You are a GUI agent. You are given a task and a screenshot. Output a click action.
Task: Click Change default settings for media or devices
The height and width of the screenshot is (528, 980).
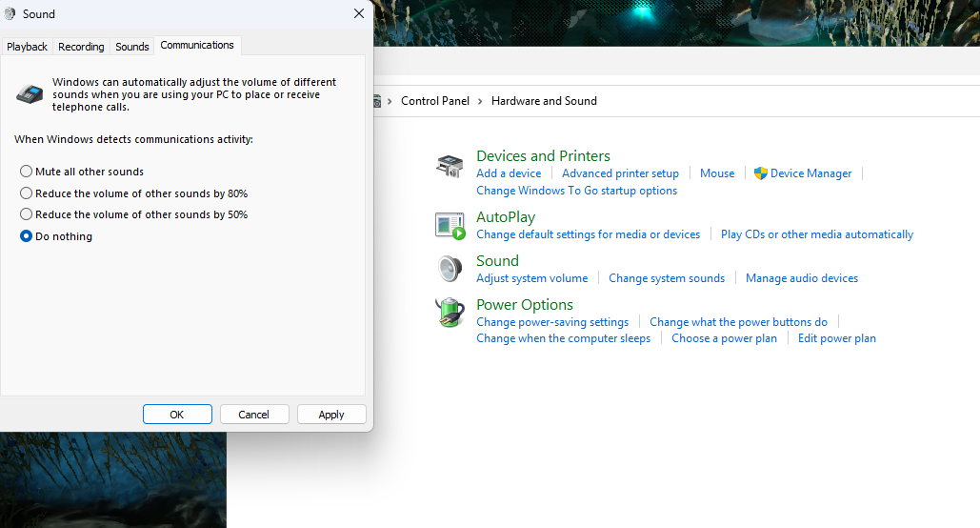[x=589, y=234]
